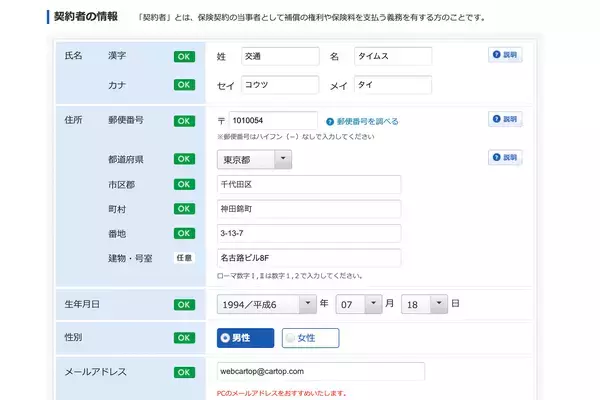The width and height of the screenshot is (600, 400).
Task: Click the arrow icon before 郵便番号を調べる
Action: click(x=329, y=121)
